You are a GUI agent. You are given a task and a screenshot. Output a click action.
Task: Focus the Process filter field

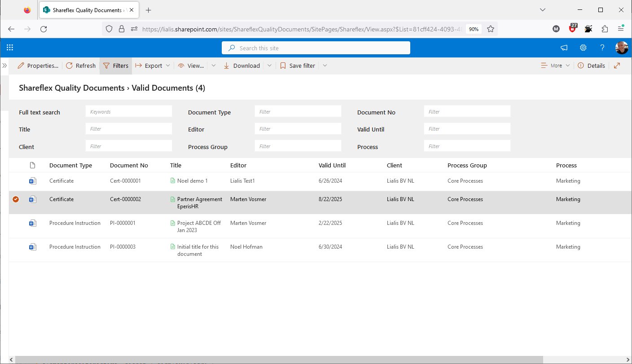467,146
